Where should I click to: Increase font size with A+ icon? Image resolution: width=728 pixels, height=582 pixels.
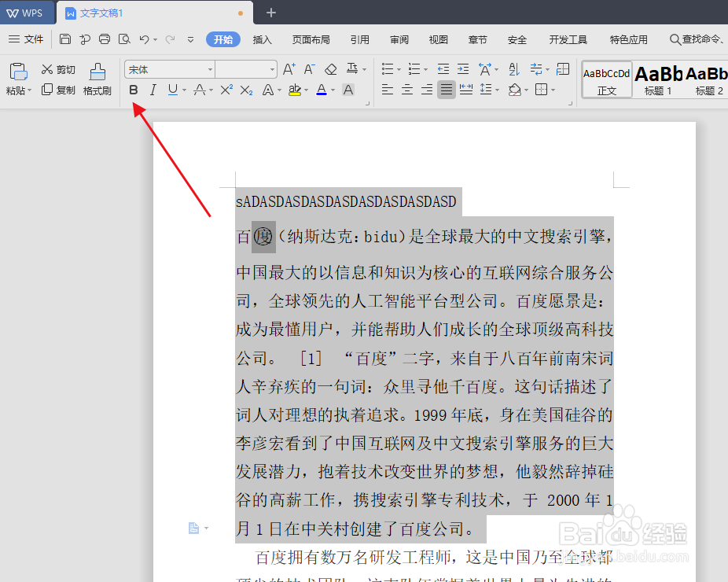(289, 69)
